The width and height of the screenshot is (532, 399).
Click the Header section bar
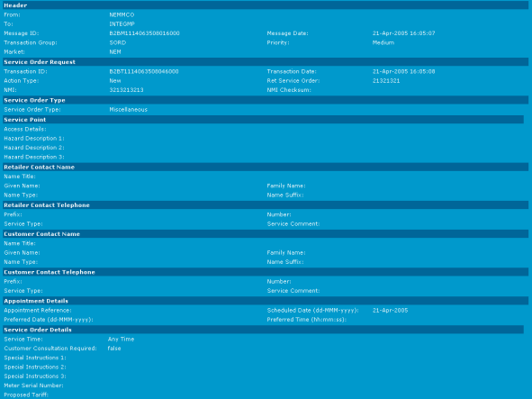pyautogui.click(x=266, y=5)
